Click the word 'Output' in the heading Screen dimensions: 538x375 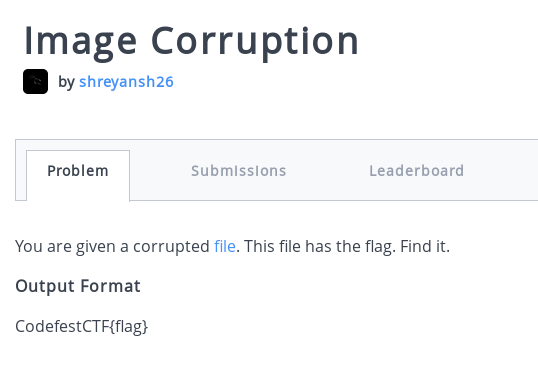(45, 286)
